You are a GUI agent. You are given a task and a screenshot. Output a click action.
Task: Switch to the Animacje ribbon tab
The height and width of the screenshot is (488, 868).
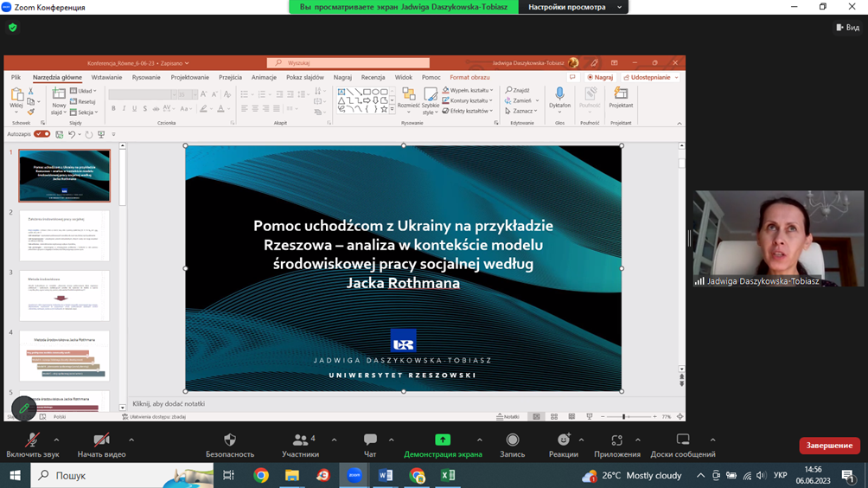tap(264, 78)
